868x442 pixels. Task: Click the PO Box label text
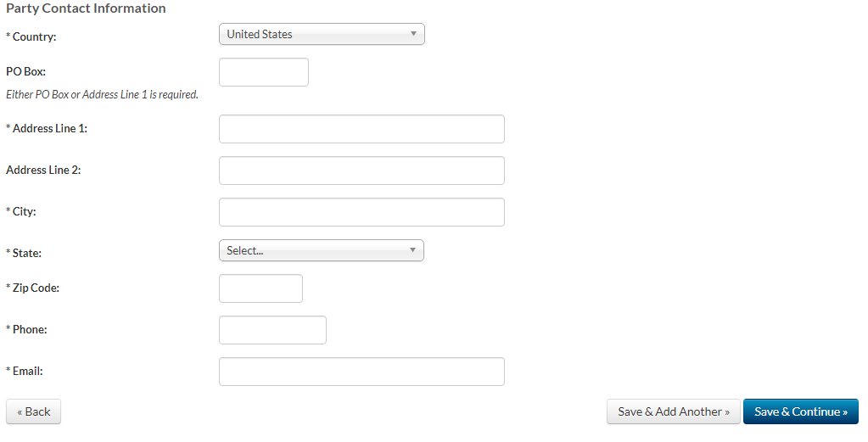pyautogui.click(x=25, y=72)
